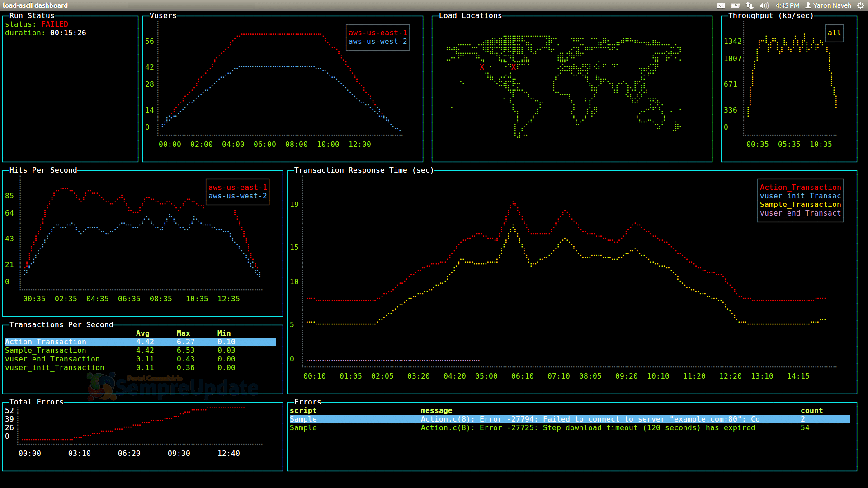The width and height of the screenshot is (868, 488).
Task: Select vuser_init_Transac in response time legend
Action: (800, 196)
